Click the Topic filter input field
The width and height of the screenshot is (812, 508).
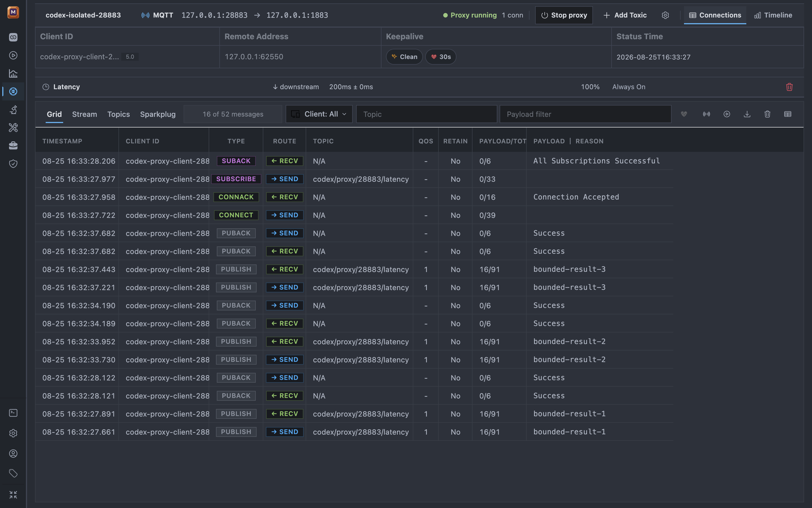(x=427, y=114)
